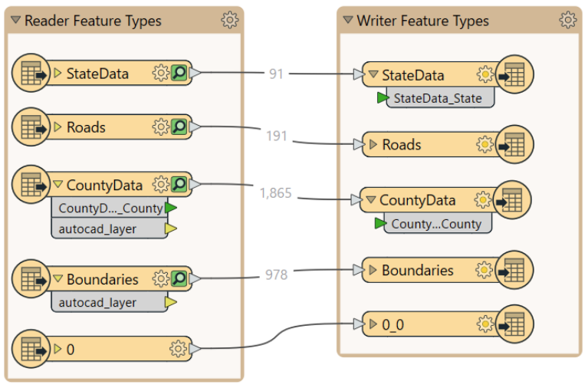Open the Writer Feature Types bookmark settings gear
The height and width of the screenshot is (388, 588).
point(568,20)
